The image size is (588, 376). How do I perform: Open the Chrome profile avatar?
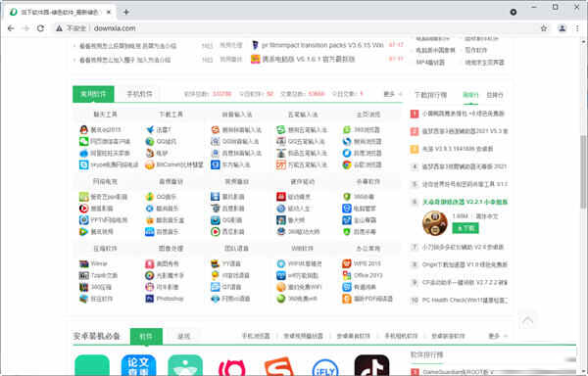click(562, 28)
